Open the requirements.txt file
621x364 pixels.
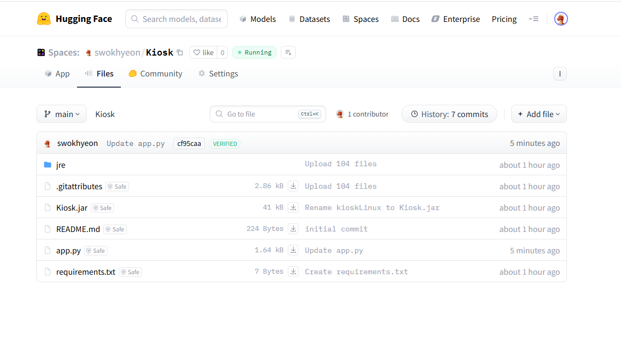[x=86, y=272]
